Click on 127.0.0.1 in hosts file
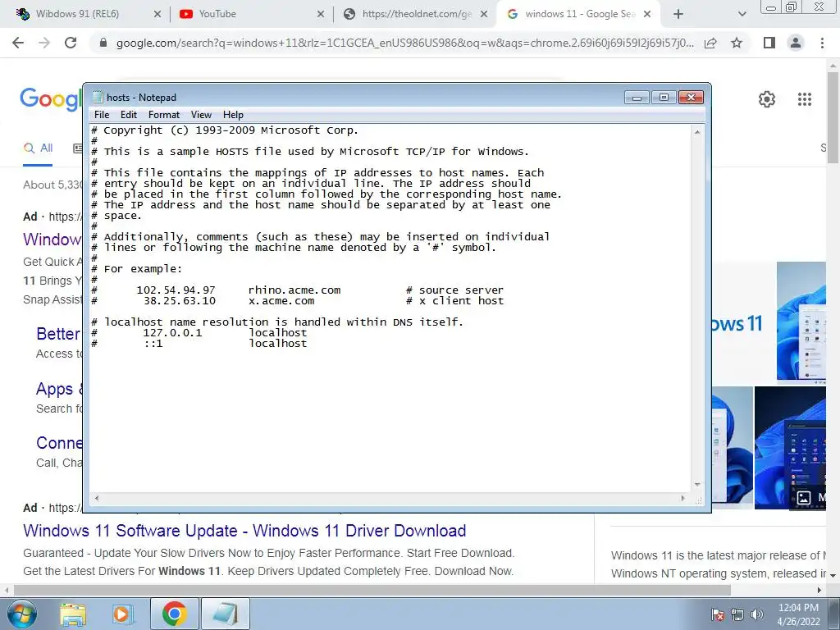840x630 pixels. tap(172, 333)
